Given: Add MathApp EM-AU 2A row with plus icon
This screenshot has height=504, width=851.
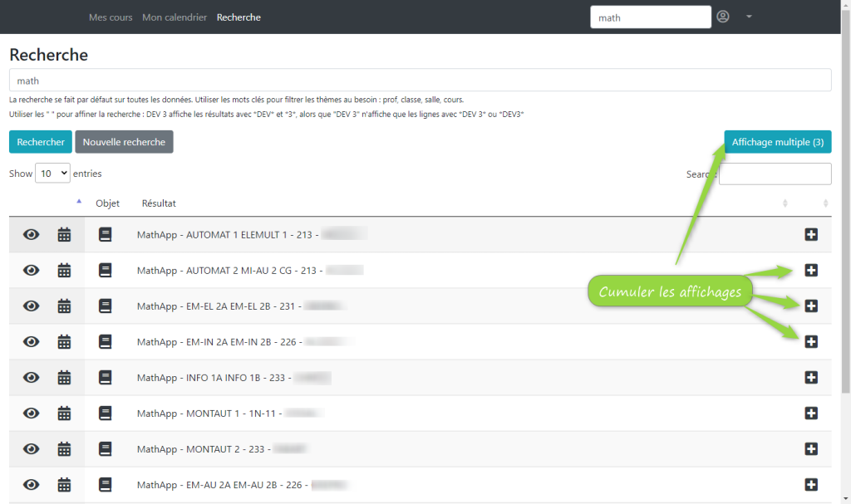Looking at the screenshot, I should coord(811,485).
